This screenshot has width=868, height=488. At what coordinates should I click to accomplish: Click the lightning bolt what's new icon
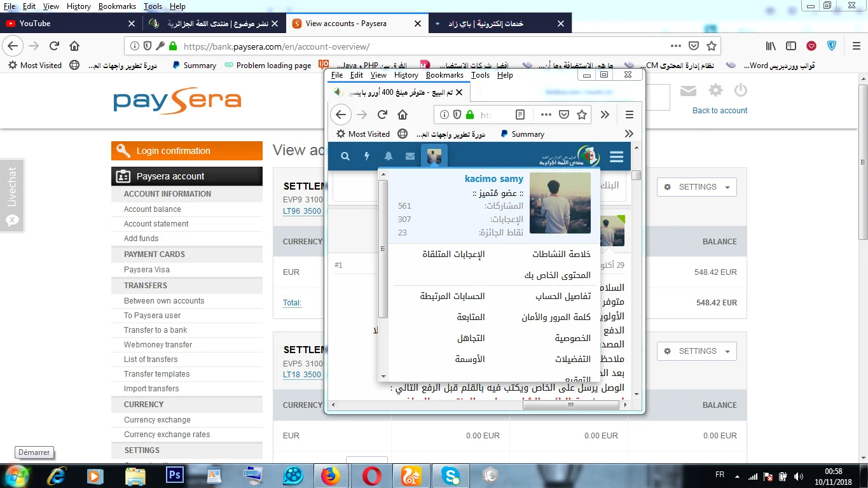pyautogui.click(x=367, y=157)
